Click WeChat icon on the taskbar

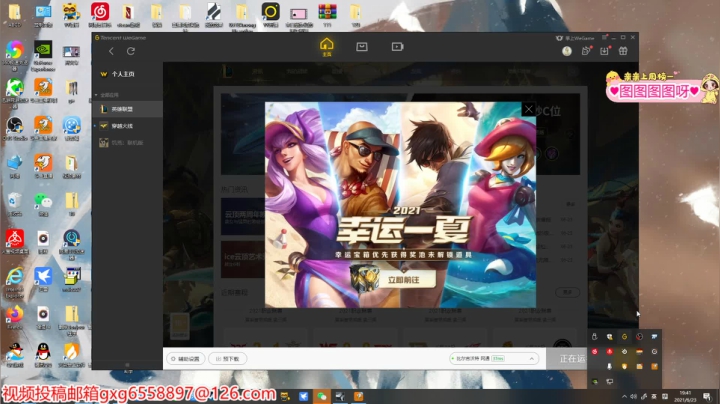[321, 396]
